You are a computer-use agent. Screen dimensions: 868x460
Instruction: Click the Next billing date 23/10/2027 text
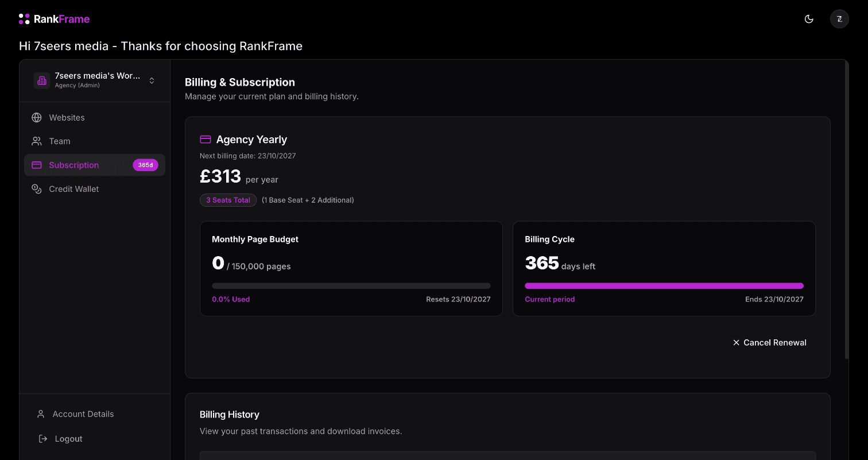click(248, 156)
